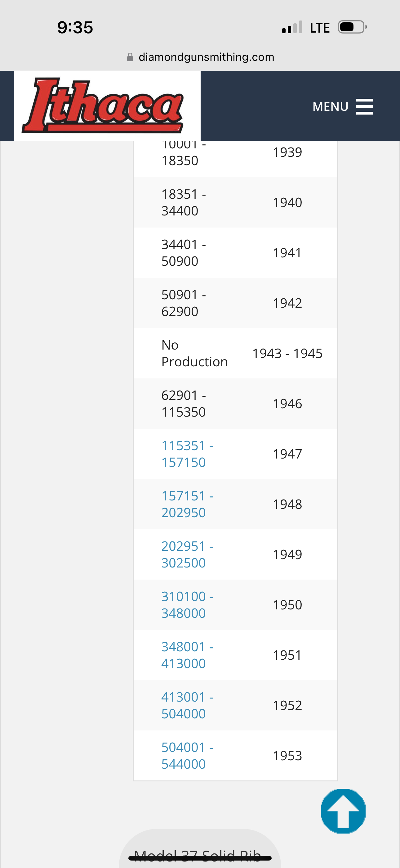Screen dimensions: 400x868
Task: Tap the lock icon beside URL
Action: coord(130,57)
